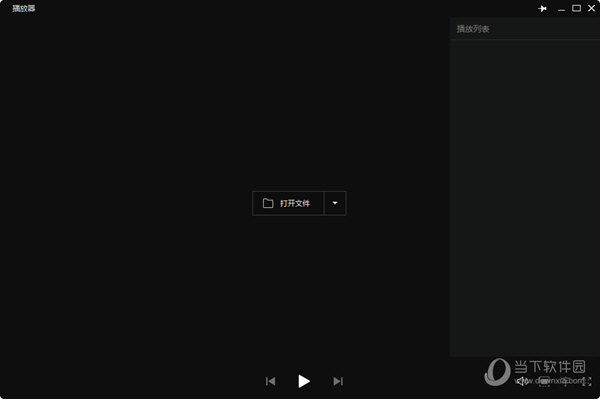Expand the dropdown arrow beside 打开文件

(335, 203)
